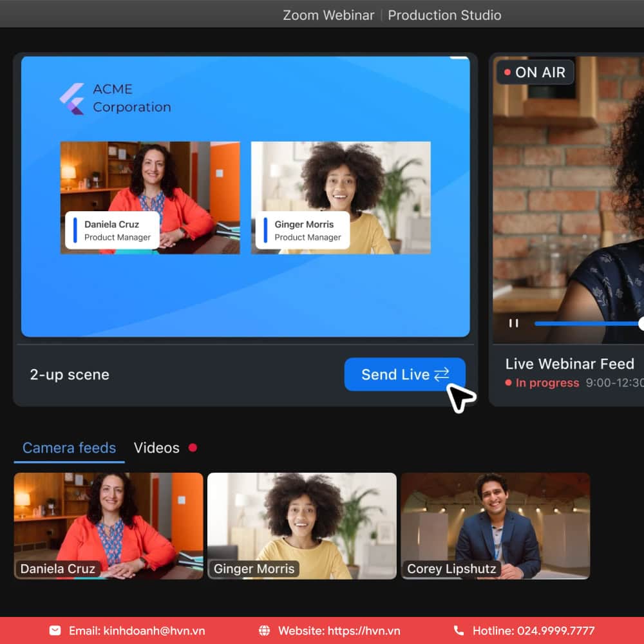Viewport: 644px width, 644px height.
Task: Click Ginger Morris video in the scene preview
Action: [x=341, y=198]
